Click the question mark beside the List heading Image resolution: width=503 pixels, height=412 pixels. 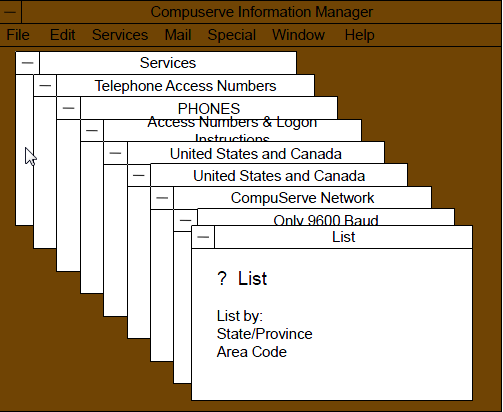click(x=222, y=278)
